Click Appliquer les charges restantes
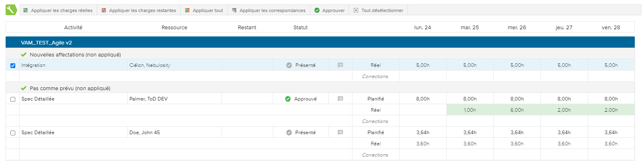The height and width of the screenshot is (163, 644). (x=139, y=10)
